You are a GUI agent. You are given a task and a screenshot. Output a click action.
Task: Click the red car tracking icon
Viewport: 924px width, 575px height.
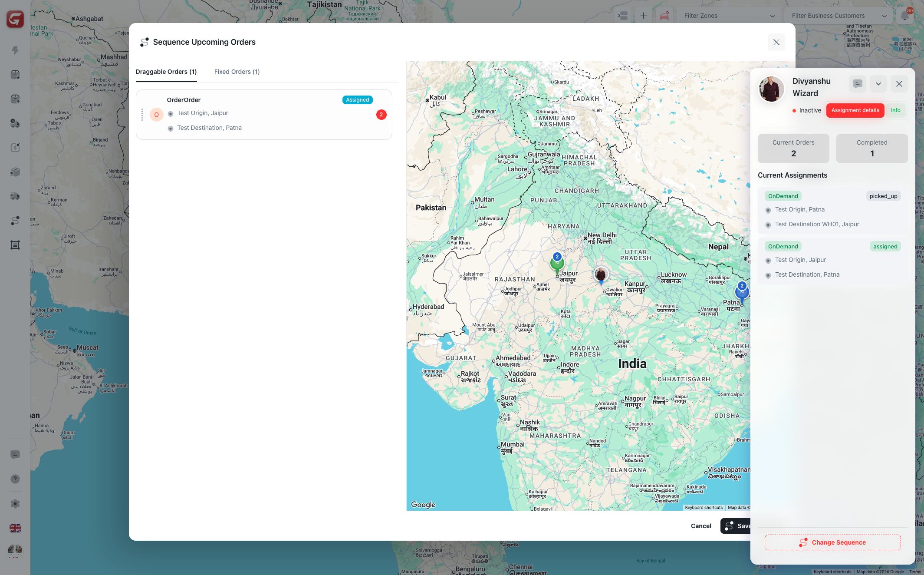tap(664, 16)
